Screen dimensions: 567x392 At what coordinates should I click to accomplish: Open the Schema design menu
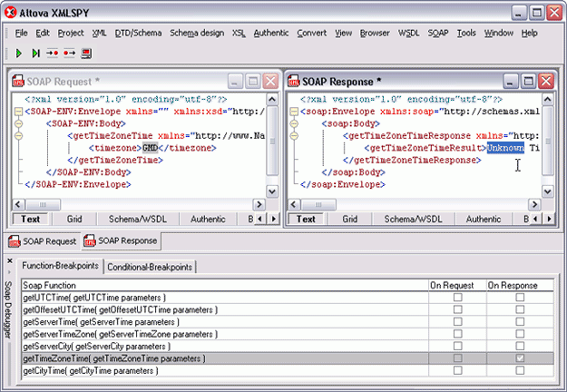pyautogui.click(x=197, y=33)
